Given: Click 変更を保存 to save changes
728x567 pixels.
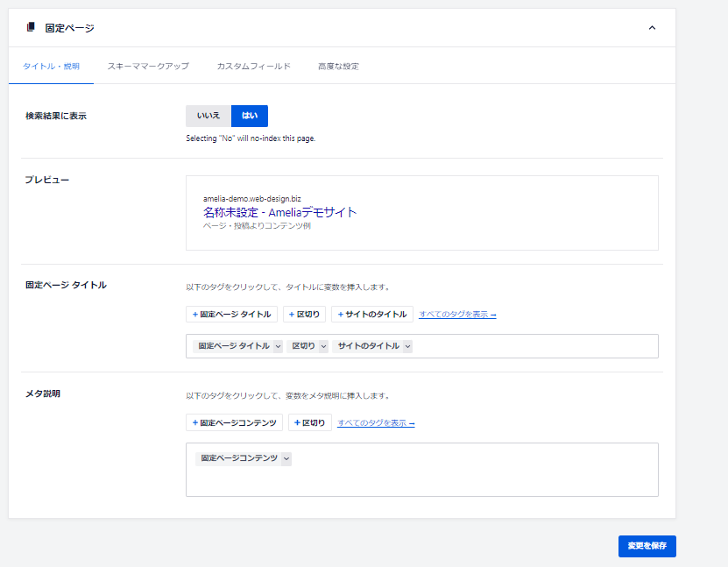Looking at the screenshot, I should 647,546.
